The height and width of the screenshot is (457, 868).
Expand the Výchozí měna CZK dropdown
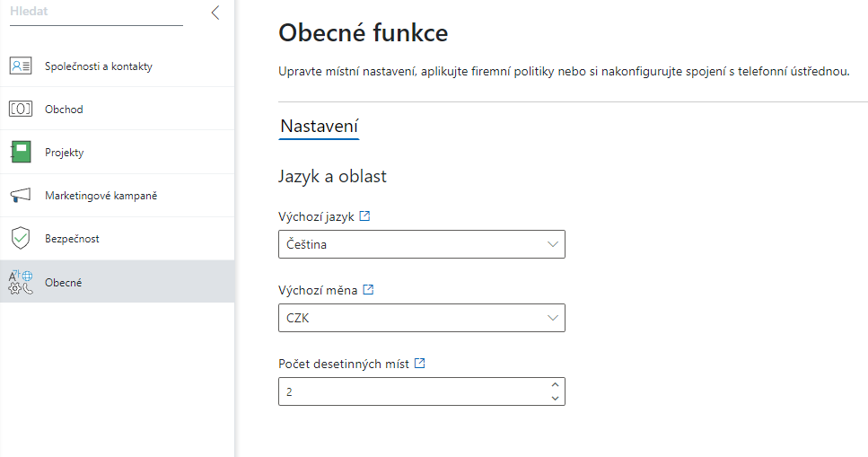[421, 318]
